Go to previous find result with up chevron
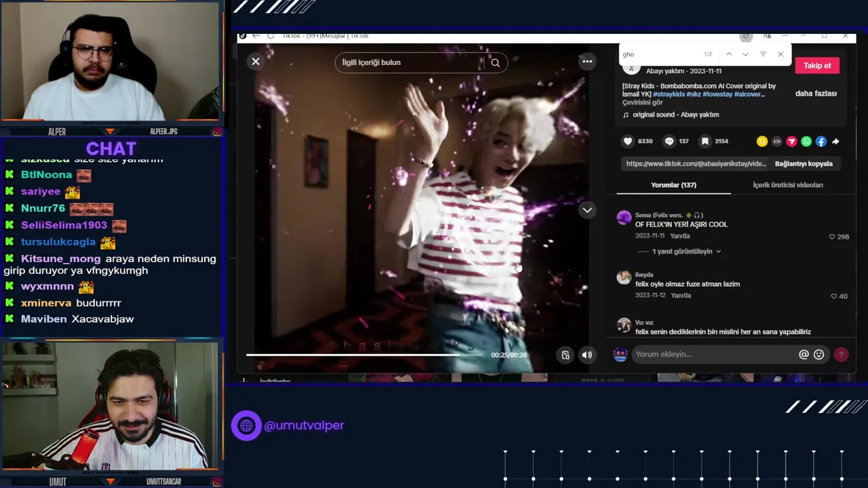 click(x=729, y=54)
